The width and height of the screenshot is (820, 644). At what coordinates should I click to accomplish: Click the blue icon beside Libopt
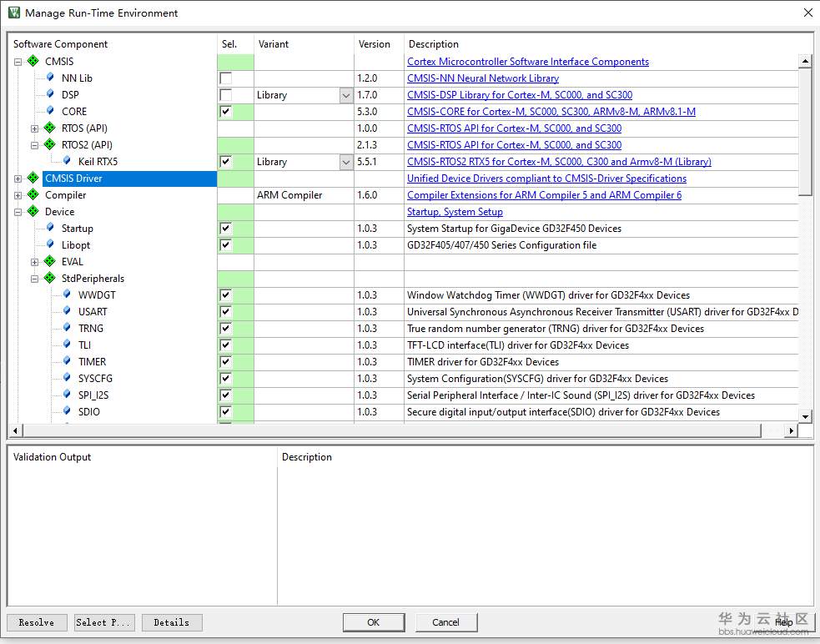pyautogui.click(x=50, y=244)
